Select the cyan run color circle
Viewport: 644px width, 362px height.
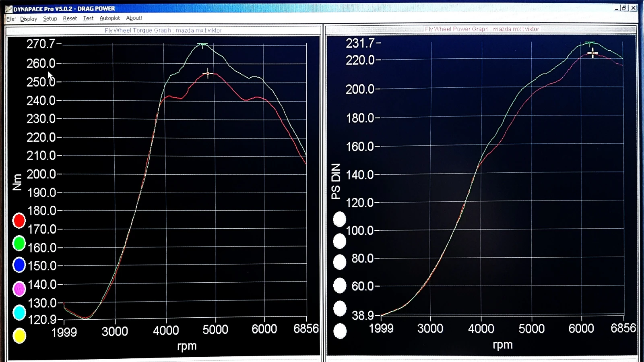tap(19, 312)
